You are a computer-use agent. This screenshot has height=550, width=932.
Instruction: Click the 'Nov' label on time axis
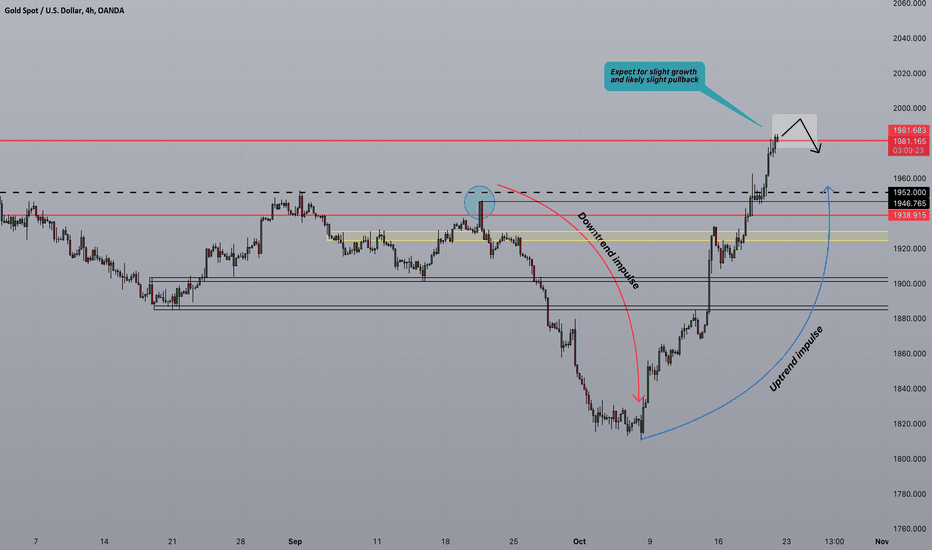(881, 542)
